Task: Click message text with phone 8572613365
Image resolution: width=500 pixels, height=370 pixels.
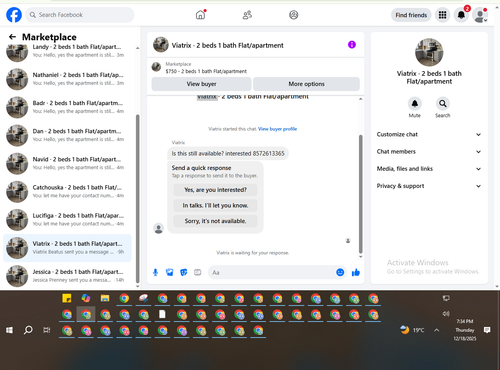Action: [228, 154]
